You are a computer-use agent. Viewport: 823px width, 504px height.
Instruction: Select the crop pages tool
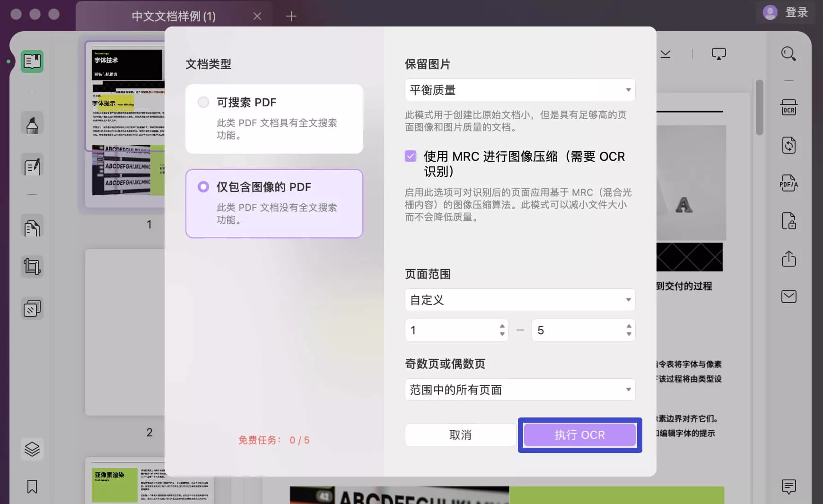[x=32, y=267]
